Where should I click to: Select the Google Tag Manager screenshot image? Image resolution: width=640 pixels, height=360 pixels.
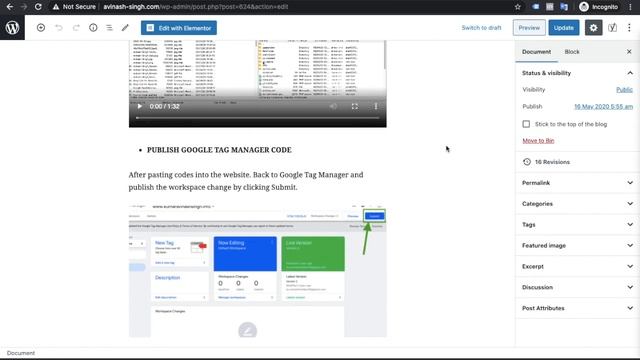pyautogui.click(x=258, y=270)
